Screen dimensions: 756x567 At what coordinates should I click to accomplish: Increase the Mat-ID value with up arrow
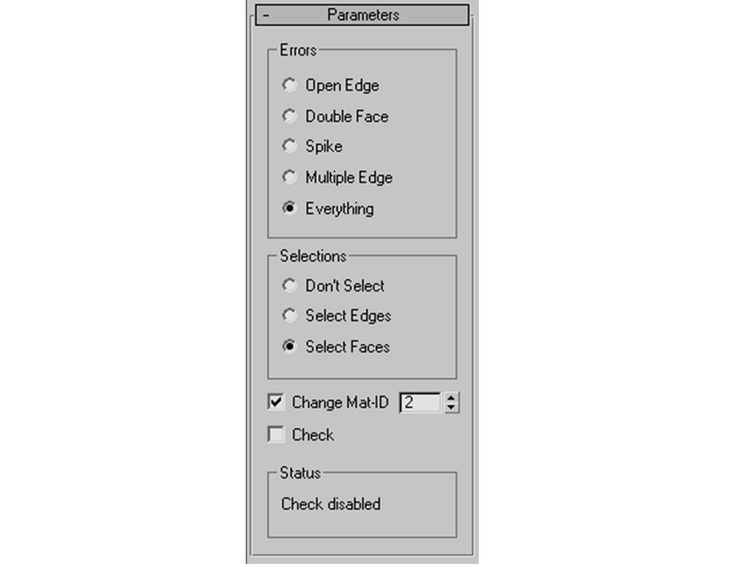(451, 398)
